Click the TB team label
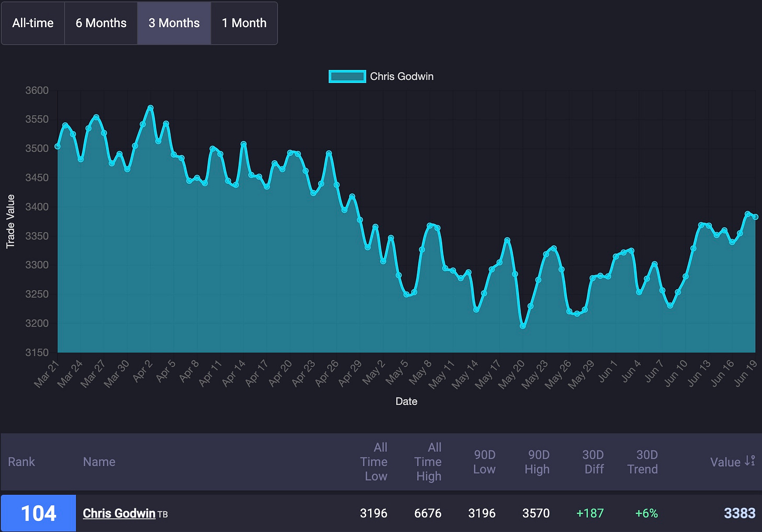 163,515
